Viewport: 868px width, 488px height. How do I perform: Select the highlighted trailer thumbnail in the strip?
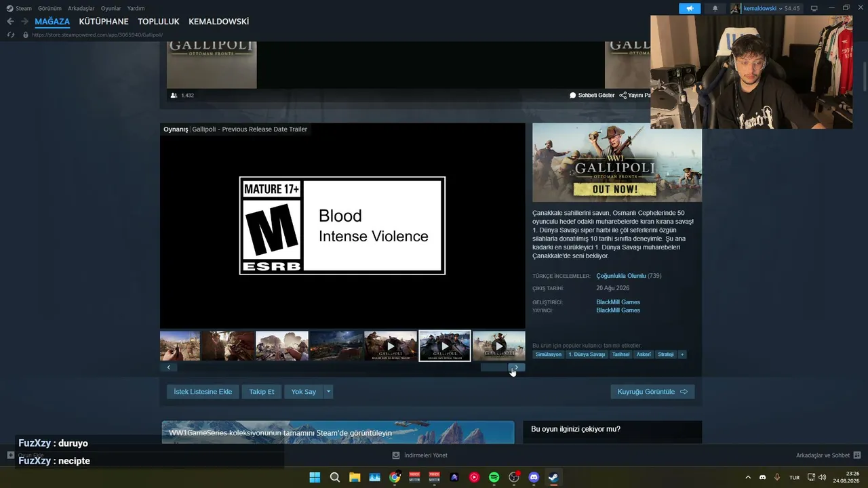pos(445,346)
